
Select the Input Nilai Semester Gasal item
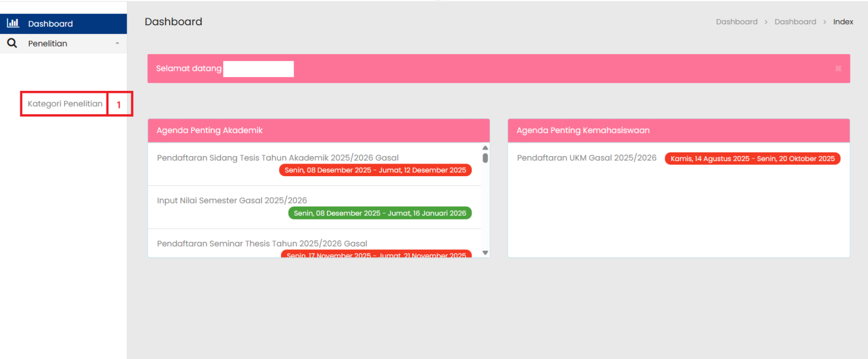point(232,200)
